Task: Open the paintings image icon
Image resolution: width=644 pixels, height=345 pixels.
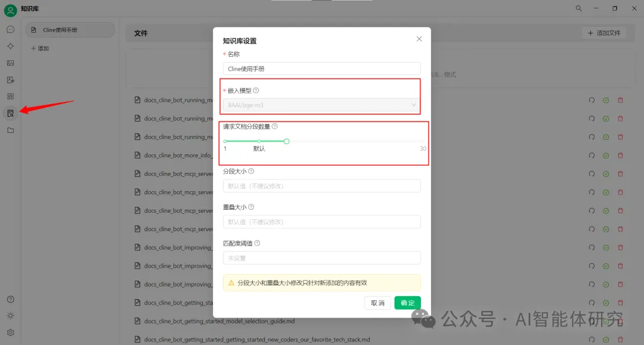Action: coord(11,63)
